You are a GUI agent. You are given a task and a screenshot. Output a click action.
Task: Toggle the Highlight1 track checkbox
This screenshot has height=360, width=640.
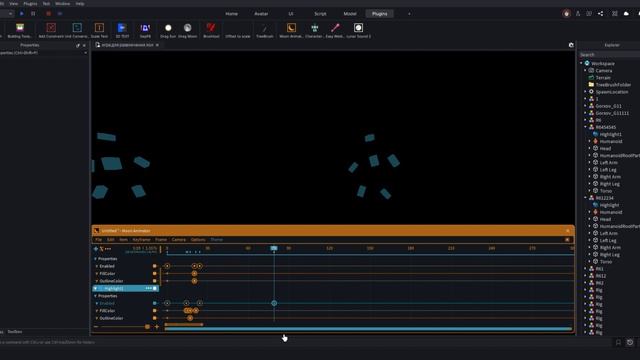tap(155, 288)
